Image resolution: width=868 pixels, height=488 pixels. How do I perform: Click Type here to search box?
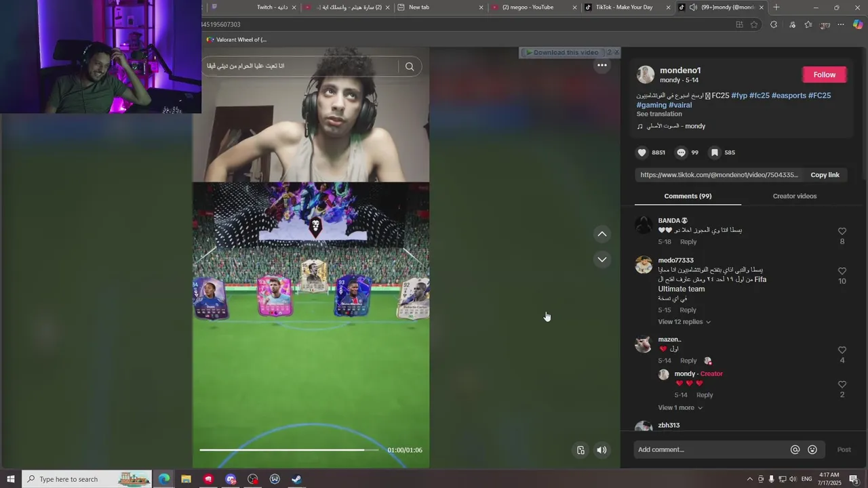[88, 479]
